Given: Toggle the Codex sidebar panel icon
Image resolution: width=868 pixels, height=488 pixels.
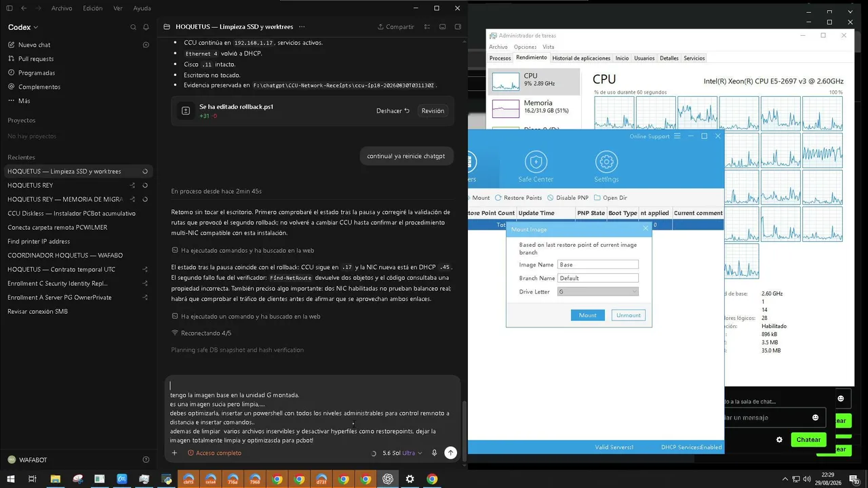Looking at the screenshot, I should tap(10, 8).
